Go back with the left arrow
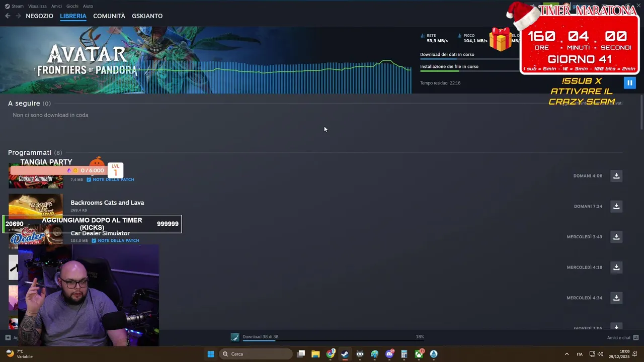644x362 pixels. click(x=8, y=16)
